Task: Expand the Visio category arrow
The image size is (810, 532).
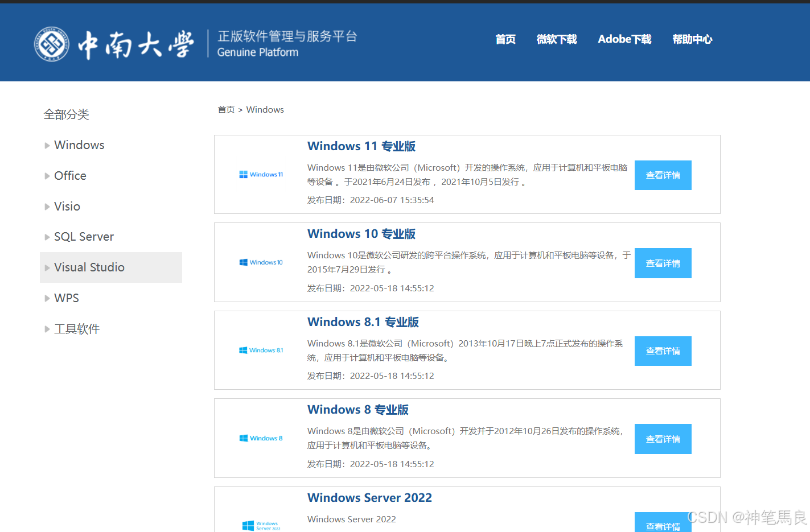Action: pos(47,207)
